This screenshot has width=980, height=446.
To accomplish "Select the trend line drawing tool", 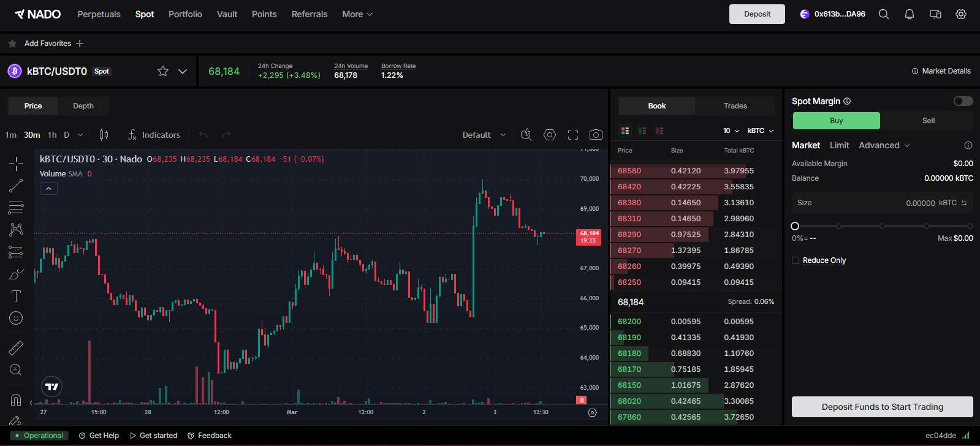I will click(16, 186).
